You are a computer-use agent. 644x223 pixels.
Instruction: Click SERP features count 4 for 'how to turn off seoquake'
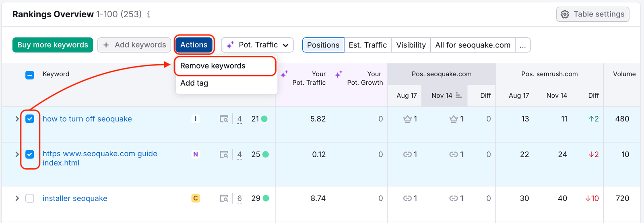pos(239,119)
